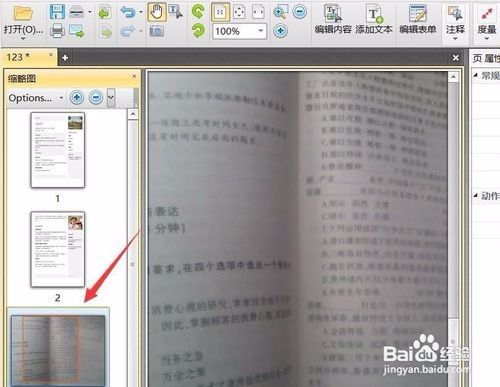
Task: Choose the Select Text tool
Action: click(x=176, y=12)
